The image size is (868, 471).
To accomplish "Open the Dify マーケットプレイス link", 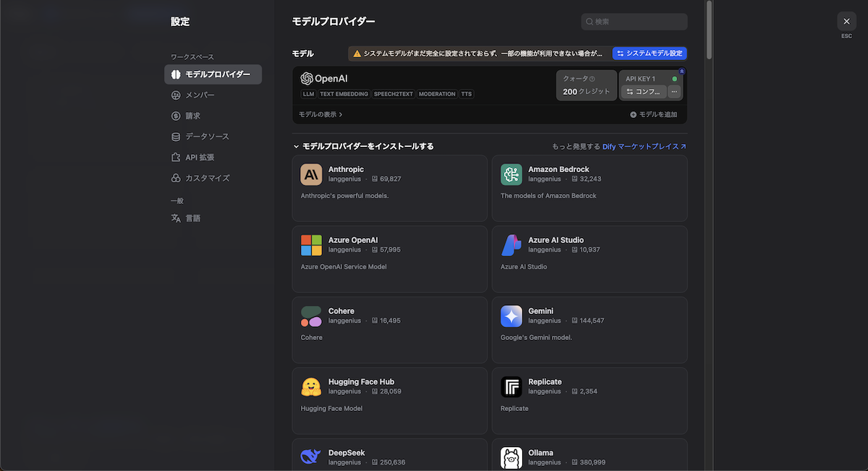I will point(644,146).
